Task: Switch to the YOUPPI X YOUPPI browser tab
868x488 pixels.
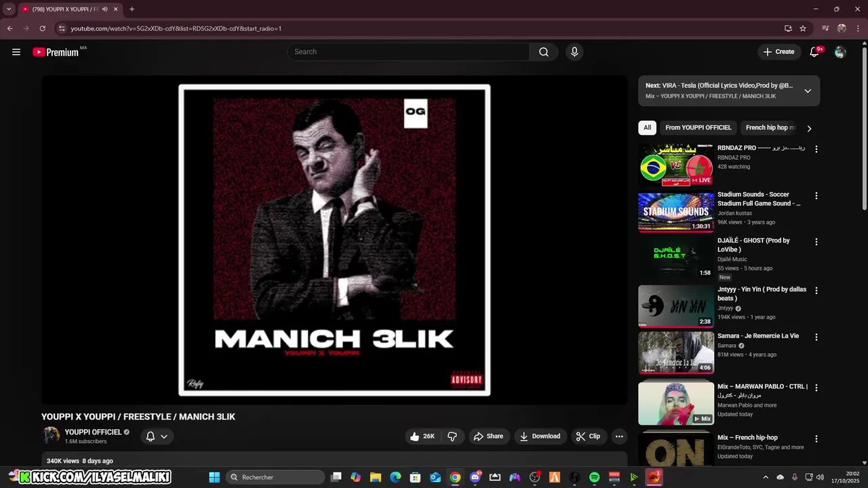Action: (x=64, y=9)
